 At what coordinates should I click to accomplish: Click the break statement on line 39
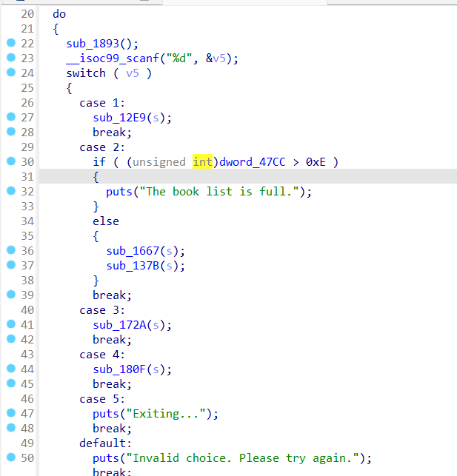(112, 295)
